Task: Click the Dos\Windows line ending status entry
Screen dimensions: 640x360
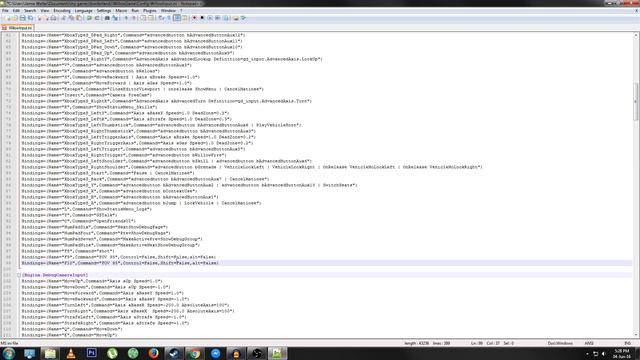Action: [x=560, y=343]
